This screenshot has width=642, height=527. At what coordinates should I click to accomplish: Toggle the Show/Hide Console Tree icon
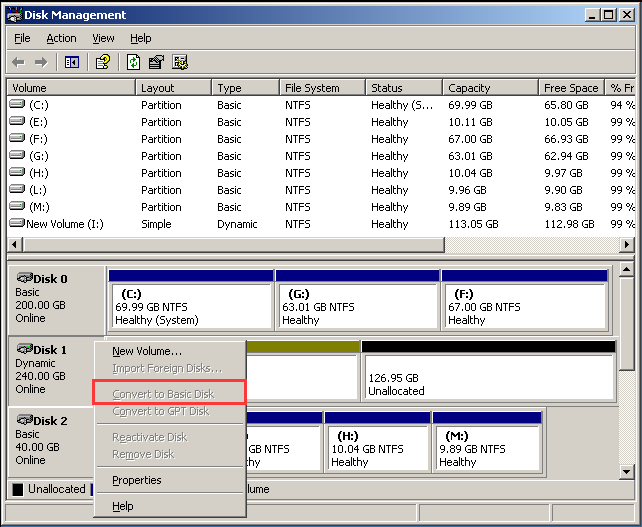72,63
